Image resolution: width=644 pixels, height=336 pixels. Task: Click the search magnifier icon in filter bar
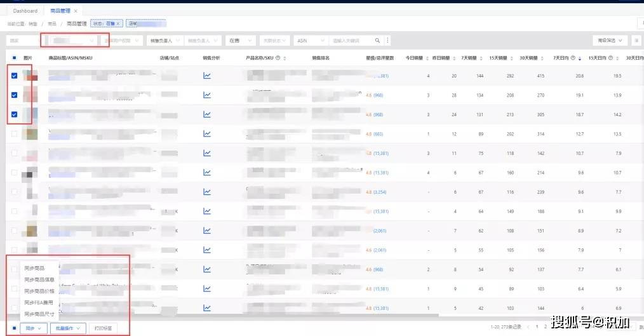[x=377, y=41]
